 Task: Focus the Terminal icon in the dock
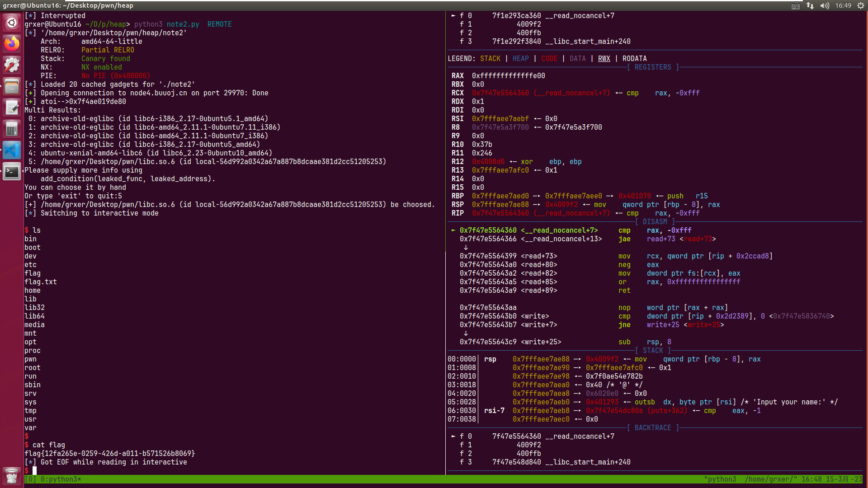point(12,171)
